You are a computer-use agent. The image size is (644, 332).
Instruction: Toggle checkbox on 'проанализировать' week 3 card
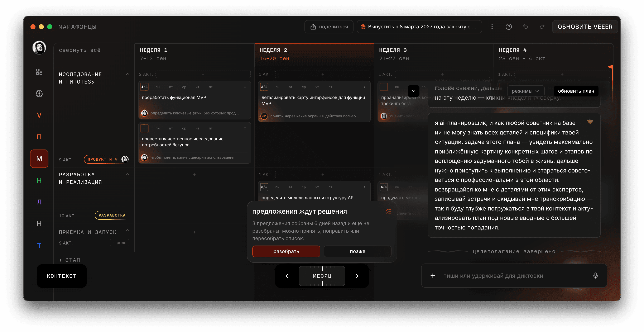click(384, 87)
